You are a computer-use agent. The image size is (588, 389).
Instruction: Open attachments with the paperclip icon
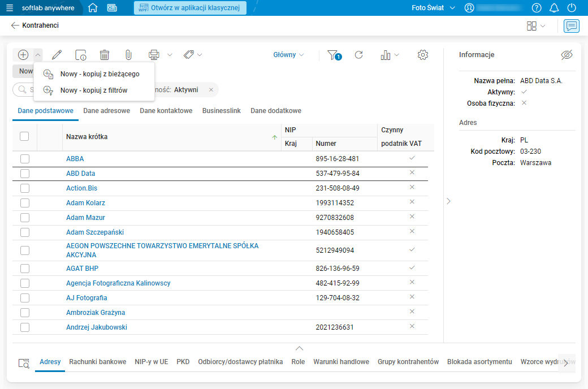coord(128,55)
